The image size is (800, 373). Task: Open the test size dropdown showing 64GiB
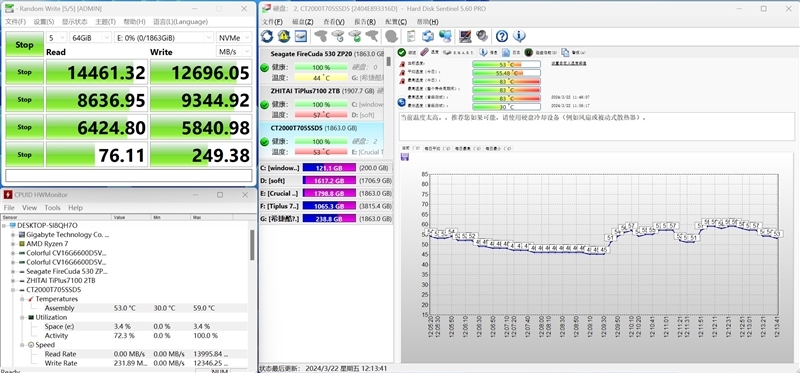90,38
